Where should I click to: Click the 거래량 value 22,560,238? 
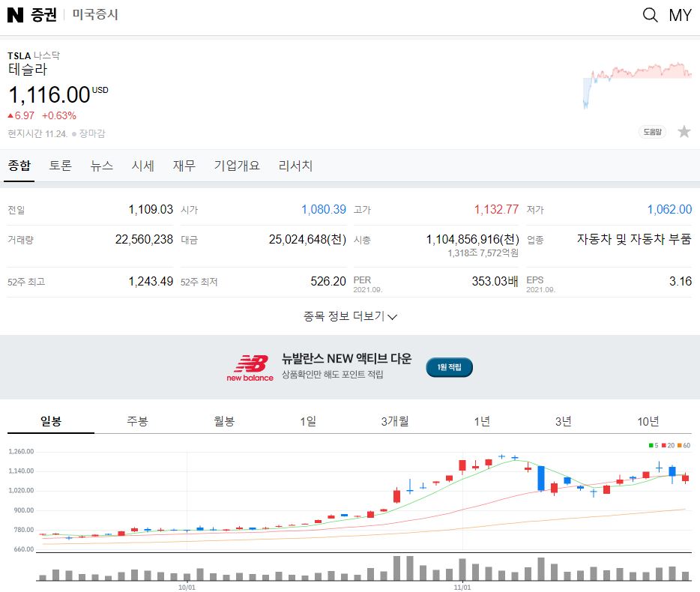(144, 239)
